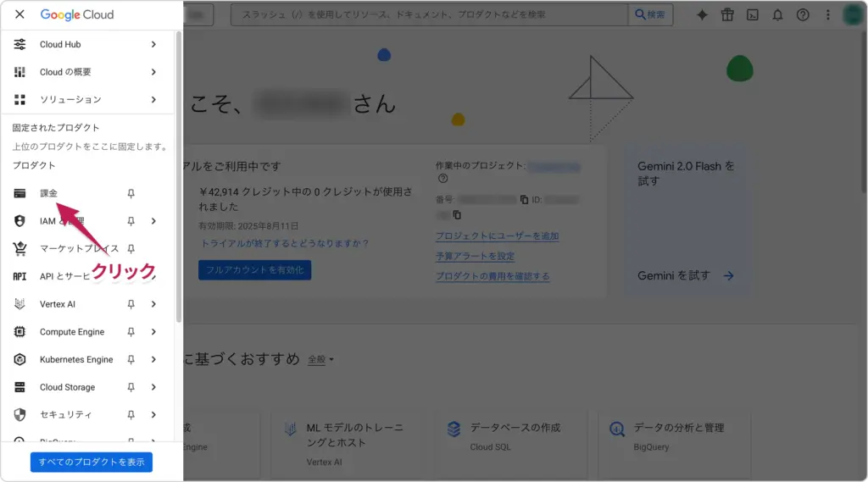Click the user account avatar
Screen dimensions: 868x482
[853, 15]
